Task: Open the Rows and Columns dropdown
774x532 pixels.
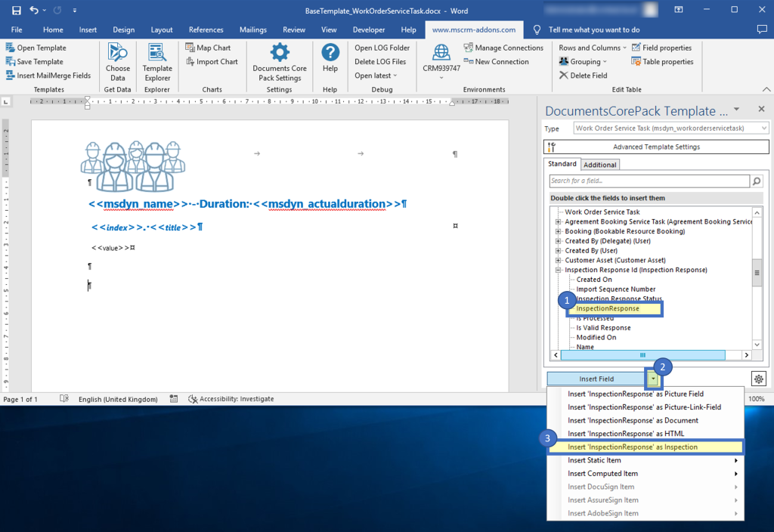Action: click(x=593, y=48)
